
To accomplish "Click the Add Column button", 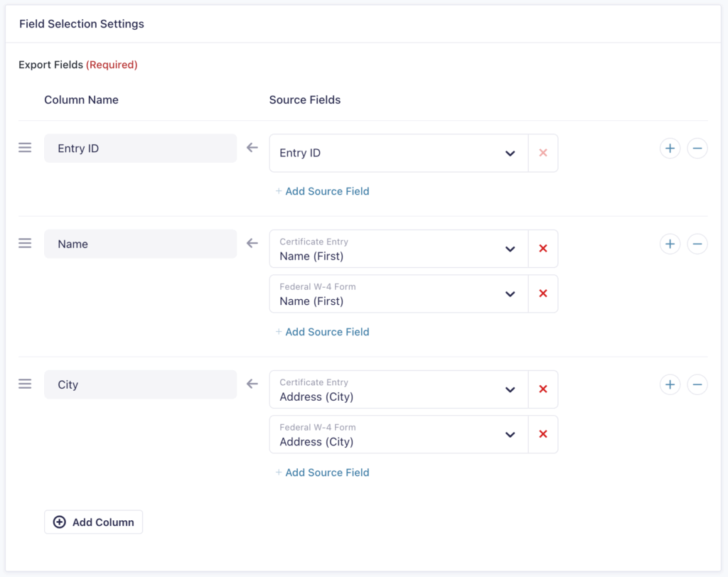I will pyautogui.click(x=94, y=522).
